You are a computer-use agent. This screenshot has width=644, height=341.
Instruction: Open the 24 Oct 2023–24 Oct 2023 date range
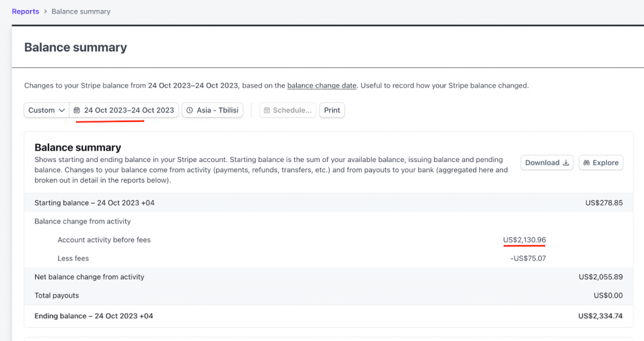(x=129, y=111)
